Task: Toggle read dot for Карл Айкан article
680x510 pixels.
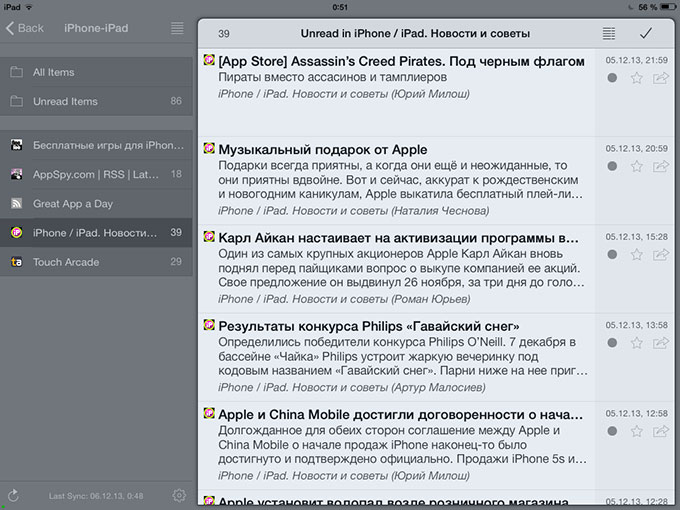Action: [612, 255]
